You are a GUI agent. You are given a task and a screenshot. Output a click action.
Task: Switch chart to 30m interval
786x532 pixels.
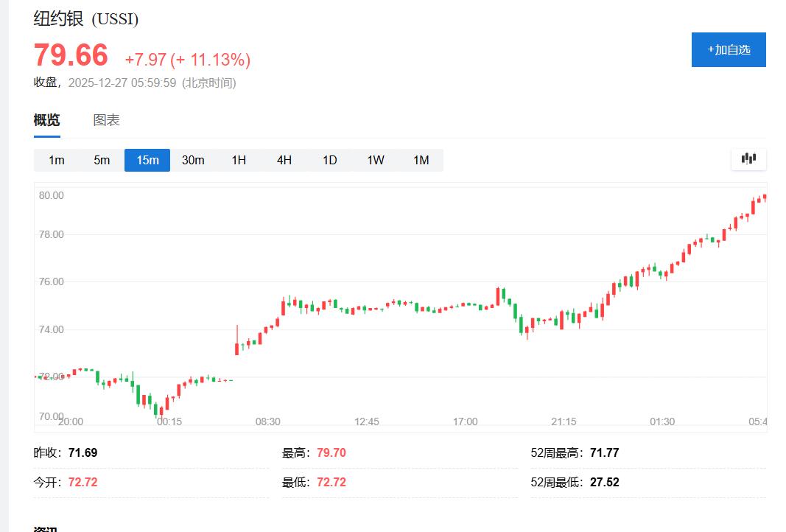coord(193,160)
